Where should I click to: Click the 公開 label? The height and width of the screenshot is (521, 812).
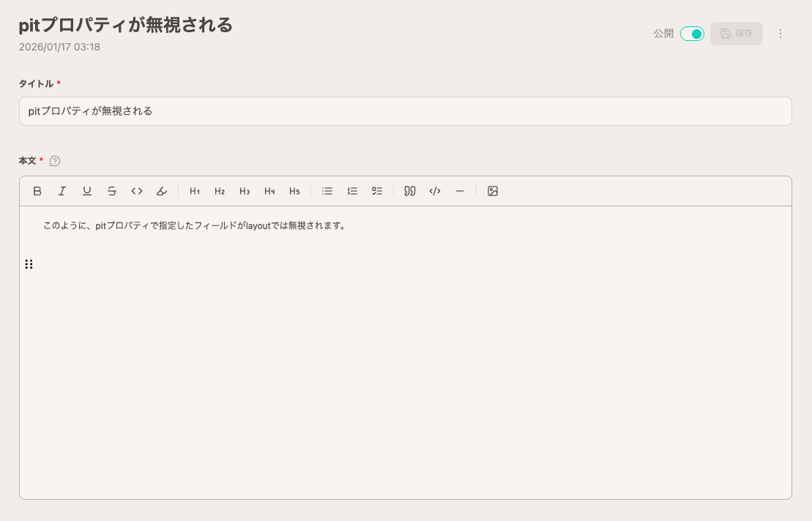coord(663,34)
